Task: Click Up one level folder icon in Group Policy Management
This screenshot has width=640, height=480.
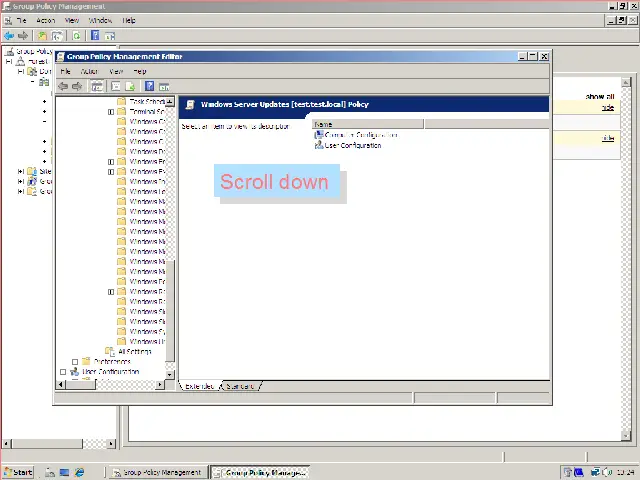Action: point(42,36)
